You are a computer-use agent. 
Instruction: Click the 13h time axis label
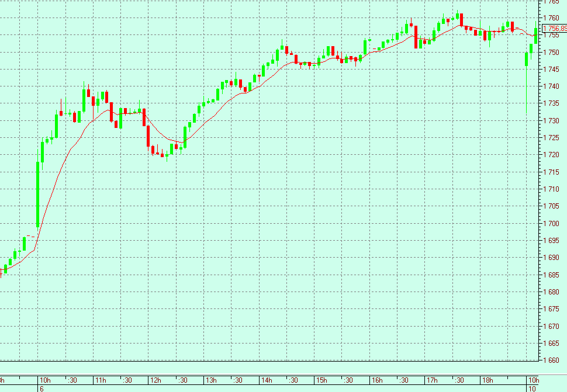(x=210, y=380)
